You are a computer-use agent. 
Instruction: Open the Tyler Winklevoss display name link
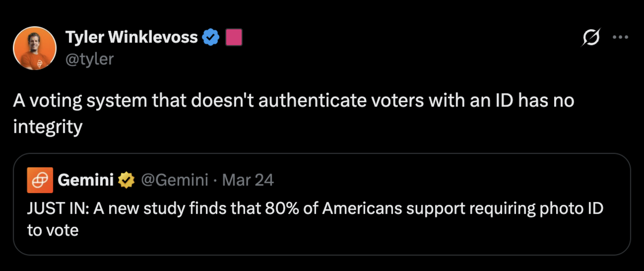coord(132,38)
